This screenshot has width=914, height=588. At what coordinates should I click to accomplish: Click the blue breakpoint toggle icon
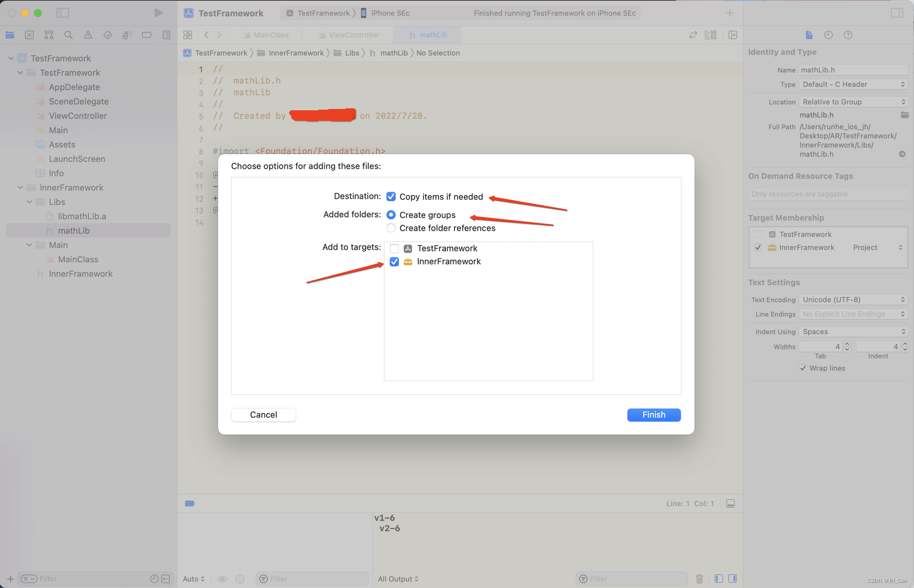tap(189, 503)
